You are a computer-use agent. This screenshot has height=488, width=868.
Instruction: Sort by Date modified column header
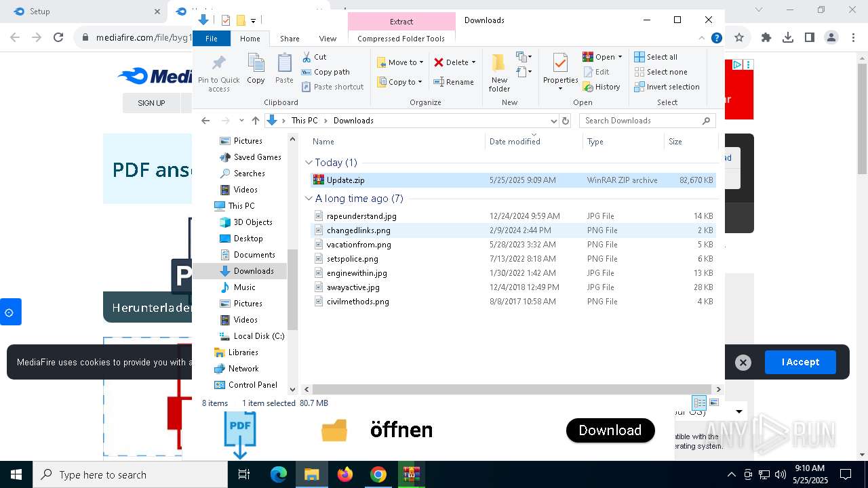point(515,142)
